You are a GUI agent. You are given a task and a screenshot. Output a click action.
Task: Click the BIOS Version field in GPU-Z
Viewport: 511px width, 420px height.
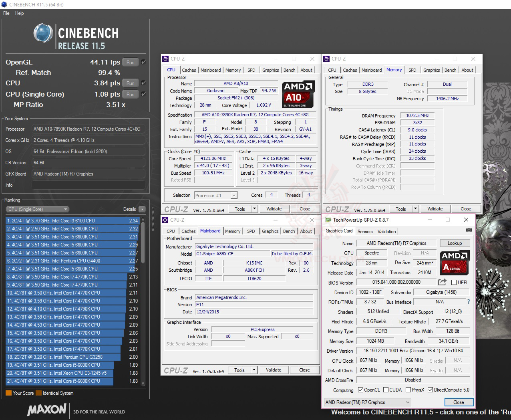tap(396, 283)
